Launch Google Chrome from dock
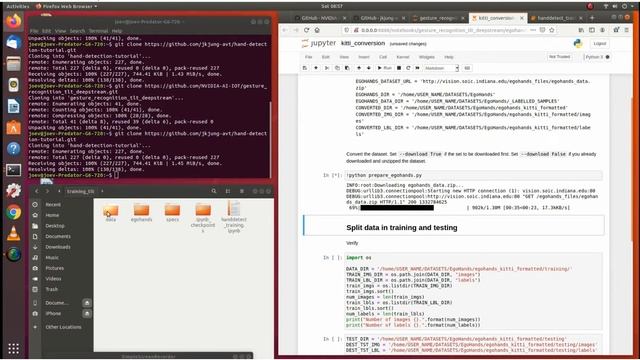Screen dimensions: 640x360 tap(13, 213)
